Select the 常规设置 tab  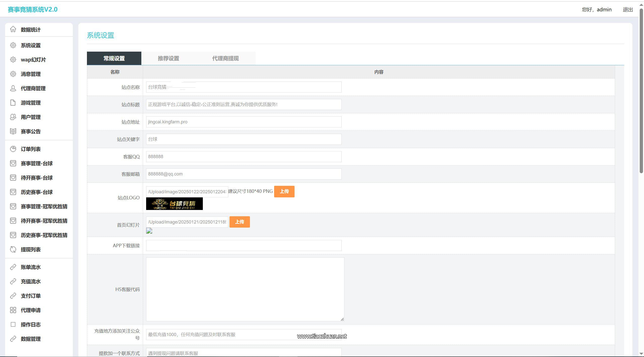114,58
